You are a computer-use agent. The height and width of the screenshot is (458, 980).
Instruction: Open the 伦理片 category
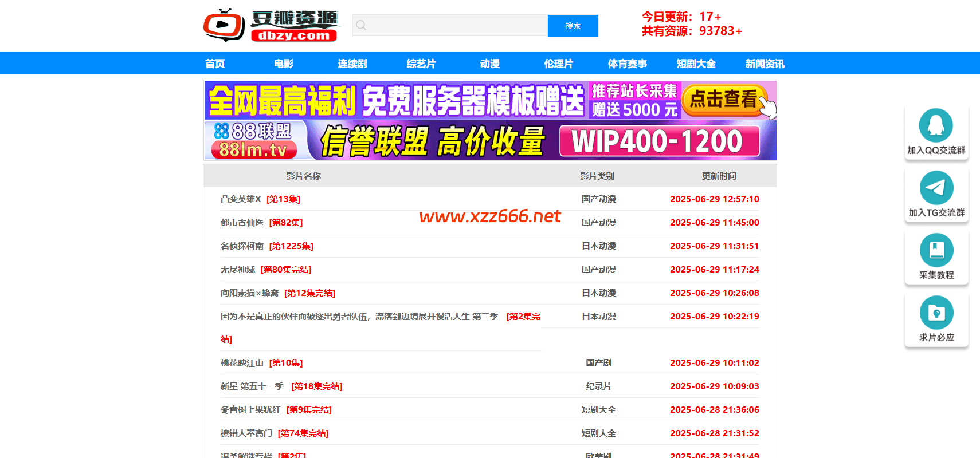pos(559,64)
